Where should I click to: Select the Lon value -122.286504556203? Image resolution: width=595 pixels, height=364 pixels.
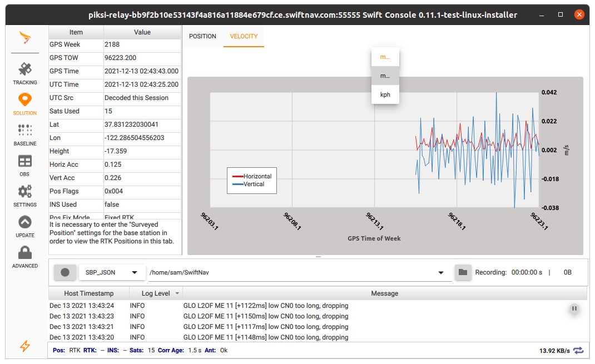[x=142, y=138]
